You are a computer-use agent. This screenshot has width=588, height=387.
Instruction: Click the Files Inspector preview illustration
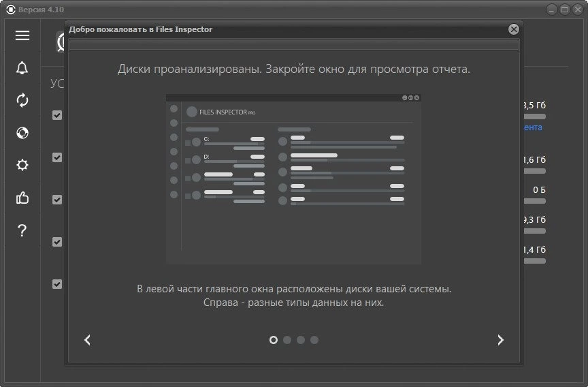pos(293,179)
